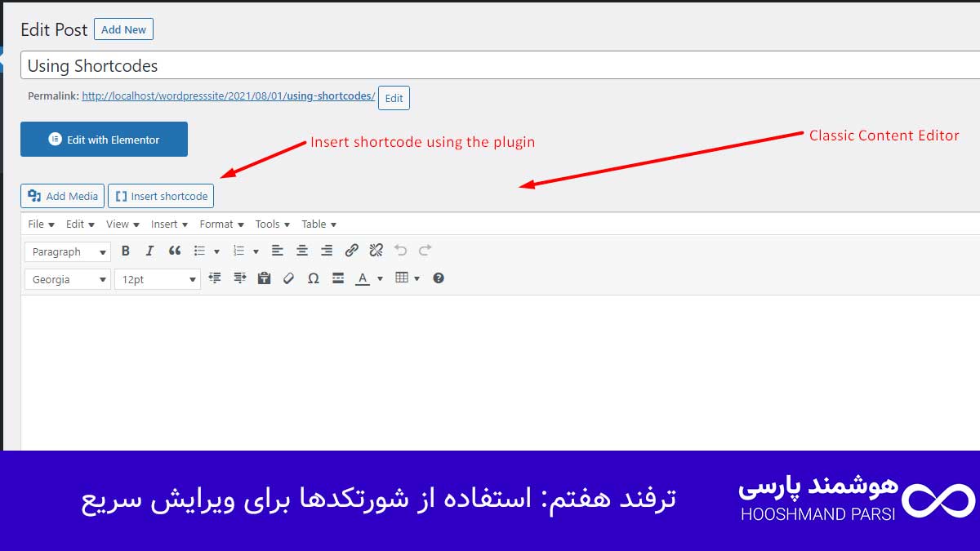Align text right

(327, 251)
